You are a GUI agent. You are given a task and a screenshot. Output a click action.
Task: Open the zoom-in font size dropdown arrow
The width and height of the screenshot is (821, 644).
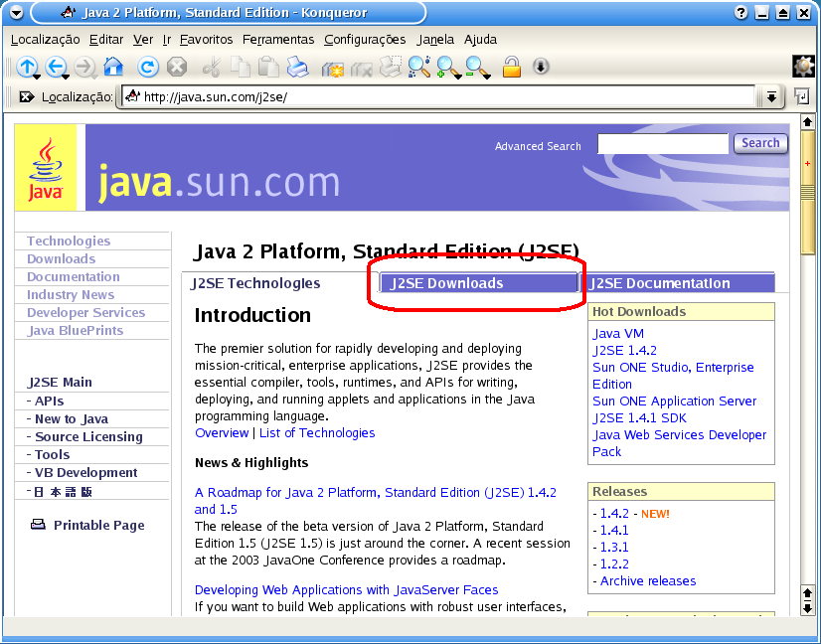click(x=458, y=77)
